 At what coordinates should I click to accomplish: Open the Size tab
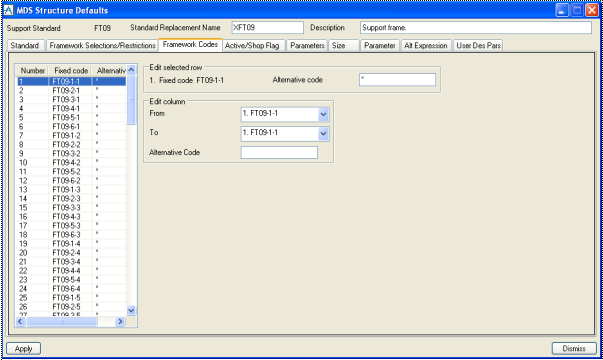343,45
